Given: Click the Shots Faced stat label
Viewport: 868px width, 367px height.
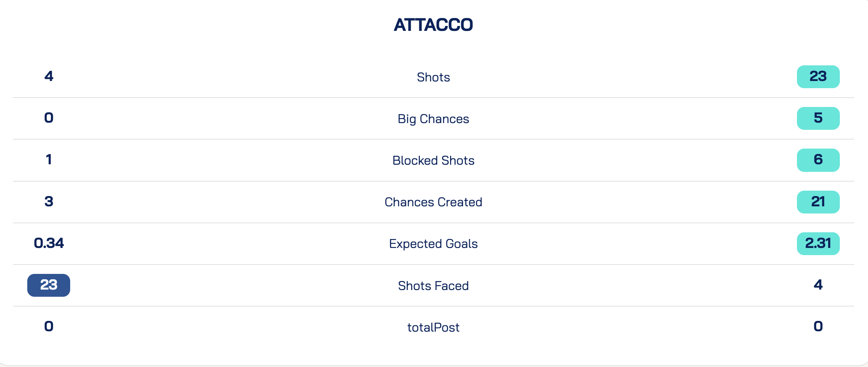Looking at the screenshot, I should [433, 286].
